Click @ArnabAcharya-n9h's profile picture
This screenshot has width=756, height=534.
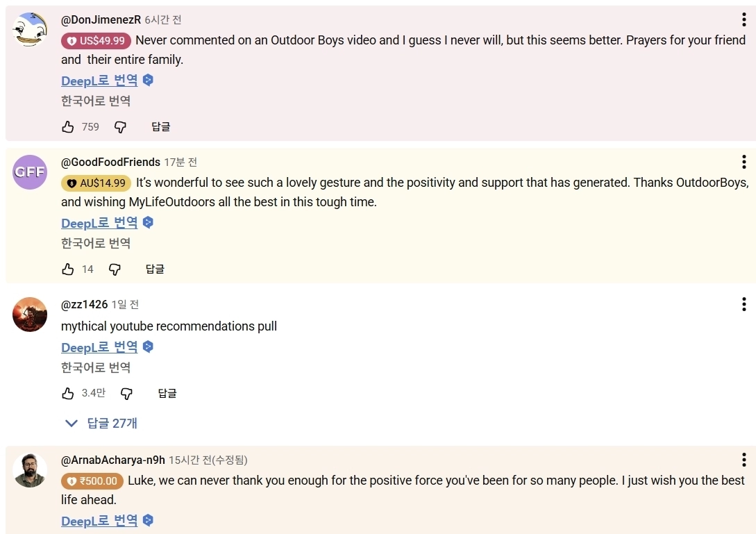pos(29,469)
